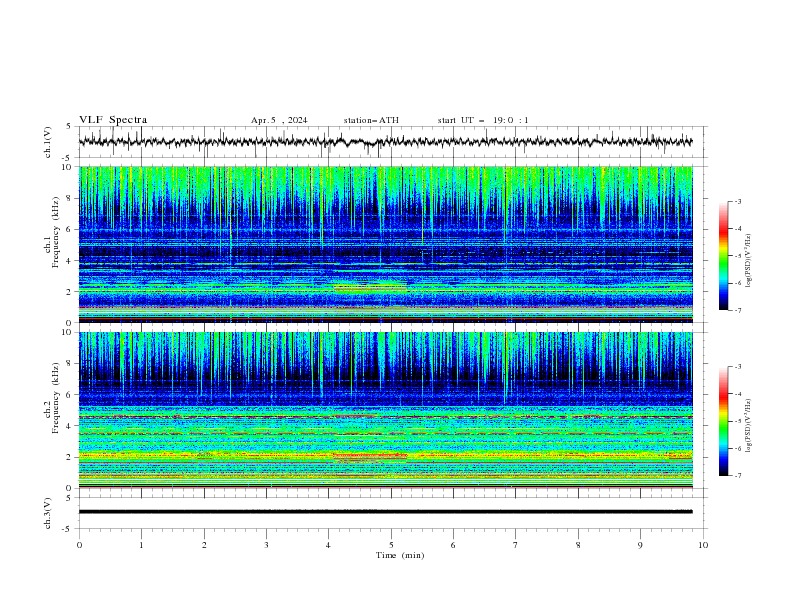Viewport: 792px width, 612px height.
Task: Click the ch.2 color bar '-7' value
Action: click(737, 476)
